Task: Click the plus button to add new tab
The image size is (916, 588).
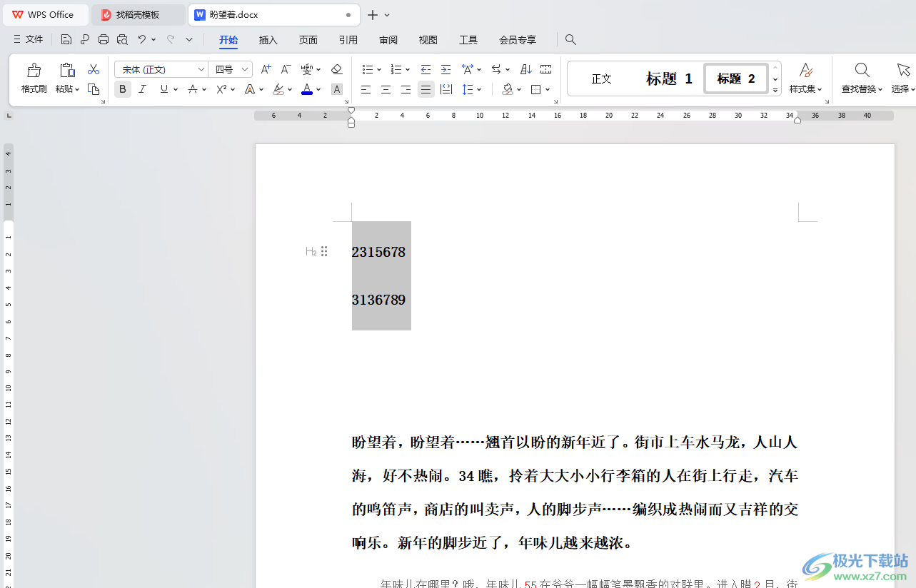Action: pyautogui.click(x=372, y=14)
